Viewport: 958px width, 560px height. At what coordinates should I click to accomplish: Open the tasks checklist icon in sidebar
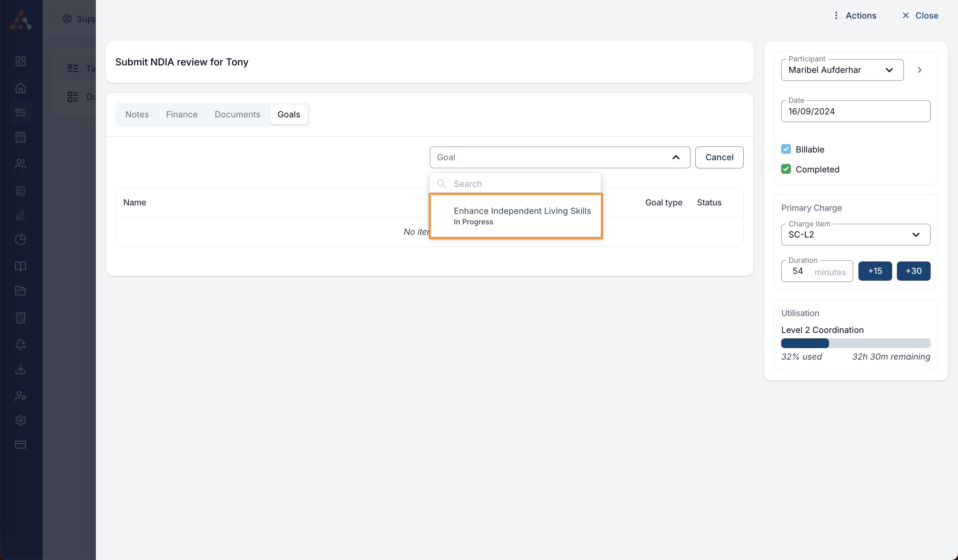click(21, 112)
